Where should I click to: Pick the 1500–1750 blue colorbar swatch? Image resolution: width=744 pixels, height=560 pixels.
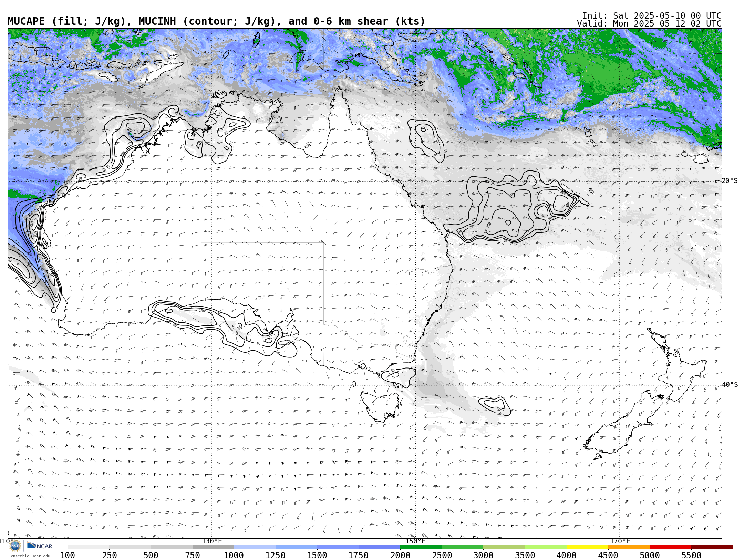(x=338, y=547)
